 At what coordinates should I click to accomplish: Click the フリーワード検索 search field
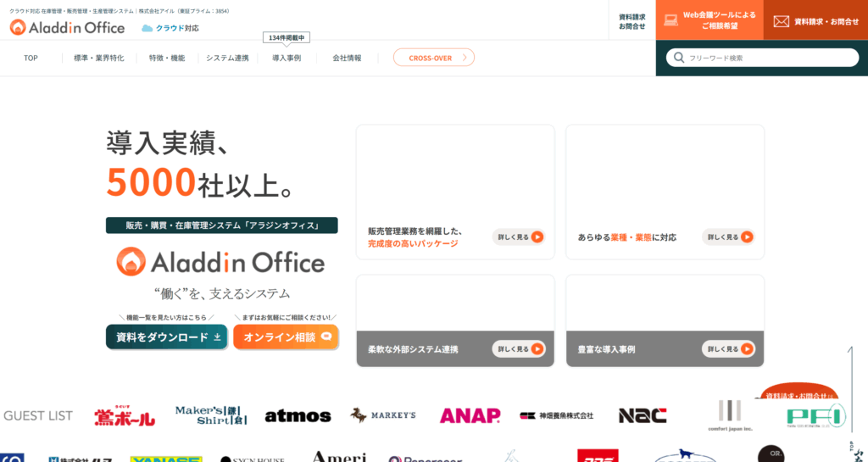[762, 58]
